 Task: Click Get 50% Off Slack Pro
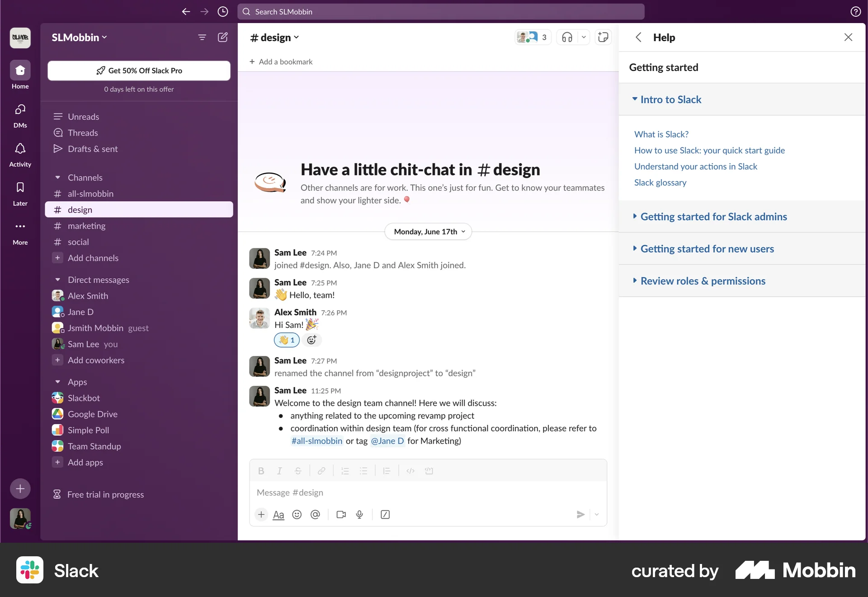[139, 71]
